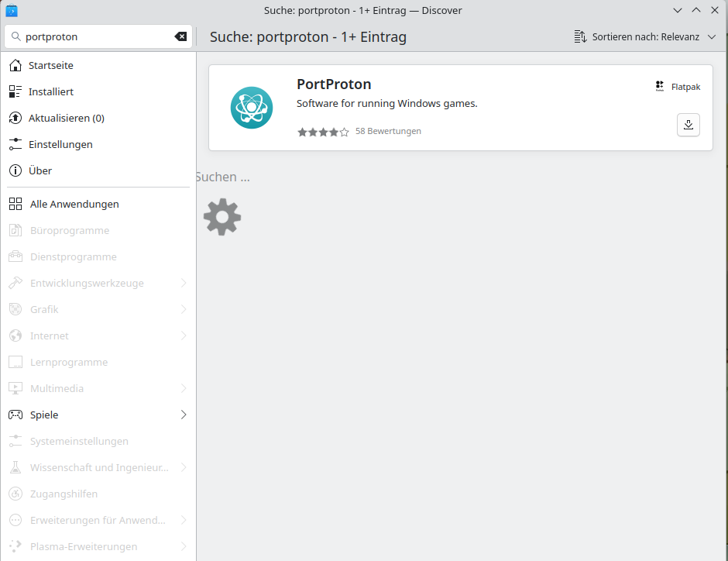Click the Alle Anwendungen grid icon

(x=15, y=204)
